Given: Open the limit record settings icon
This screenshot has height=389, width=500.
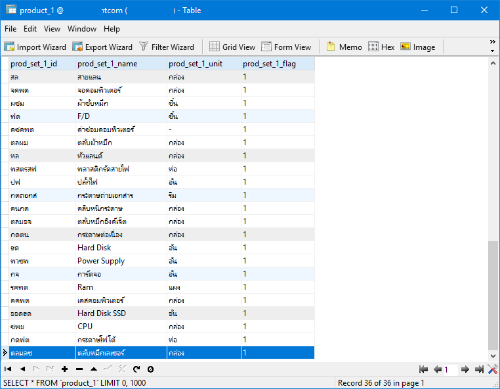Looking at the screenshot, I should coord(493,369).
